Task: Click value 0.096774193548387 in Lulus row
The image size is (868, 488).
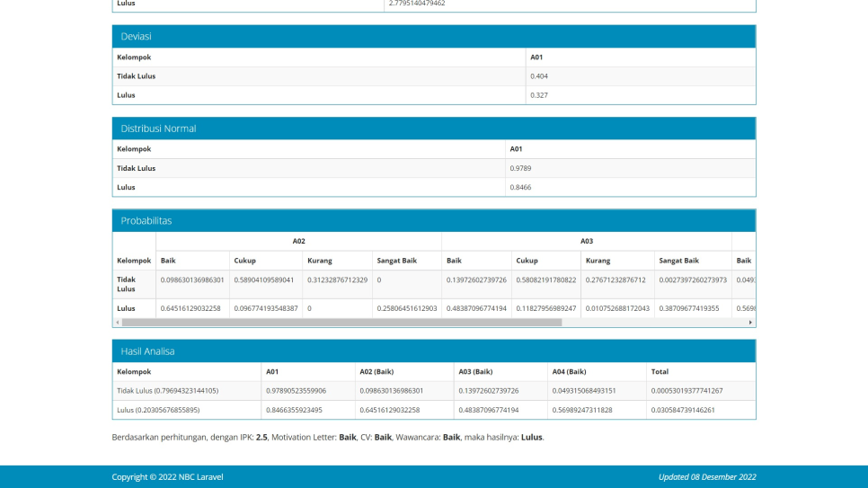Action: point(266,308)
